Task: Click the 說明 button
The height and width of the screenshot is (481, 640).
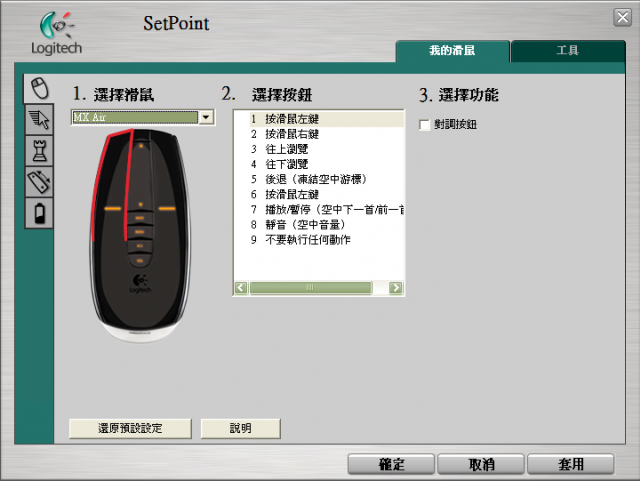Action: 240,428
